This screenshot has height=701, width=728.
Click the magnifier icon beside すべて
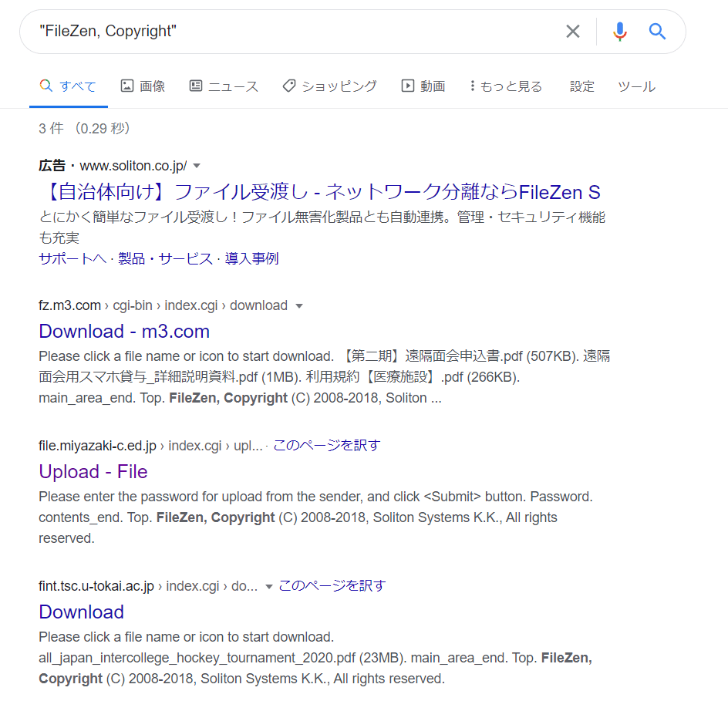click(x=46, y=86)
